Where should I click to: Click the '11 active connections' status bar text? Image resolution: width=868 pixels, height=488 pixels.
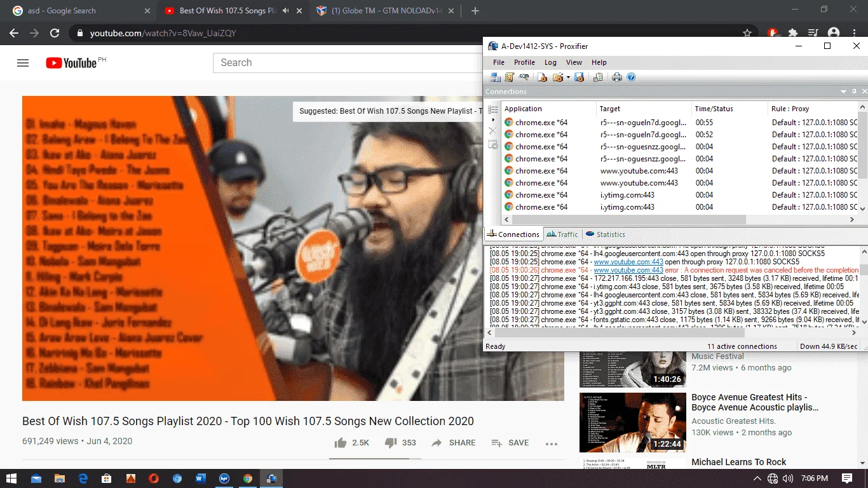pyautogui.click(x=742, y=346)
